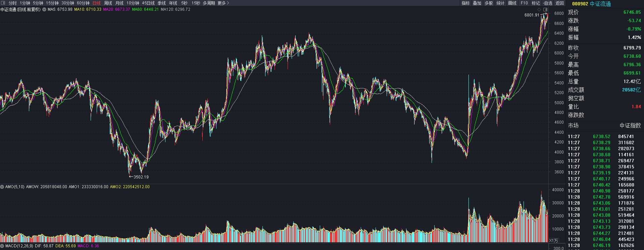The width and height of the screenshot is (644, 250).
Task: Toggle the left sidebar panel icon
Action: click(x=3, y=3)
